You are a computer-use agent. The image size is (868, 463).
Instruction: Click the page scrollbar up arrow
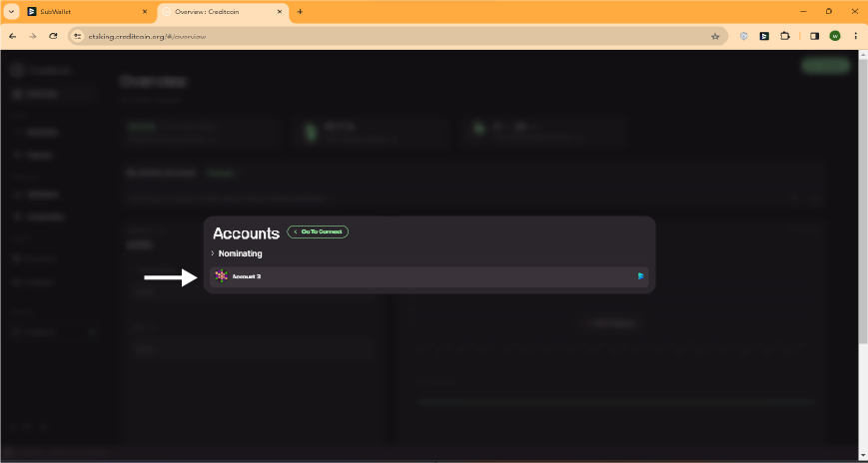(x=863, y=55)
